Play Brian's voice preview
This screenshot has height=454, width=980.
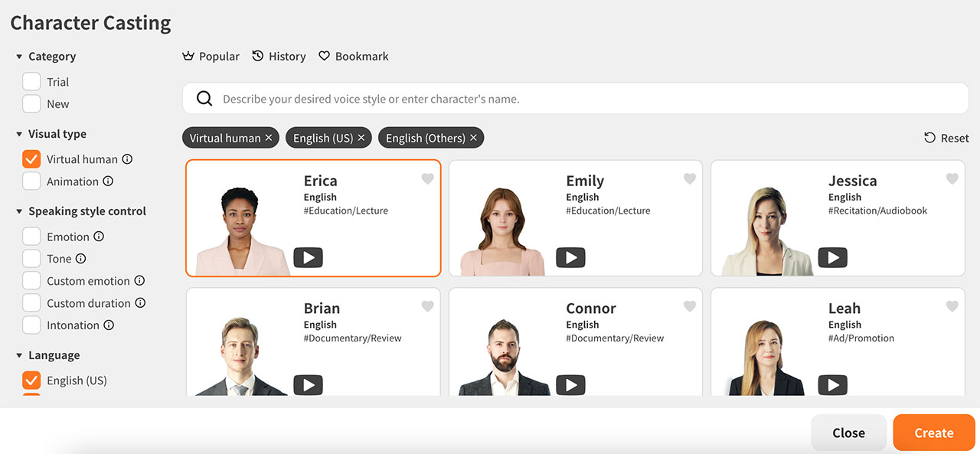click(x=308, y=385)
